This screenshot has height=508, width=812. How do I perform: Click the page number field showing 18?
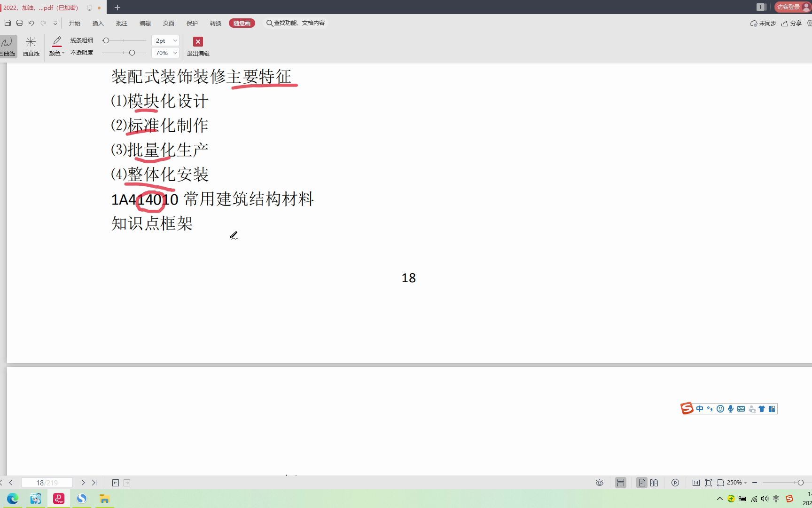pos(47,483)
